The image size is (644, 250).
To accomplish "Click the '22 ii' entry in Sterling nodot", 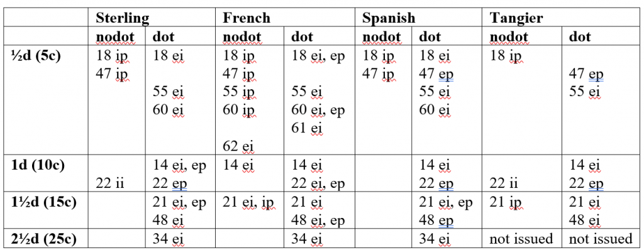I will click(x=110, y=184).
